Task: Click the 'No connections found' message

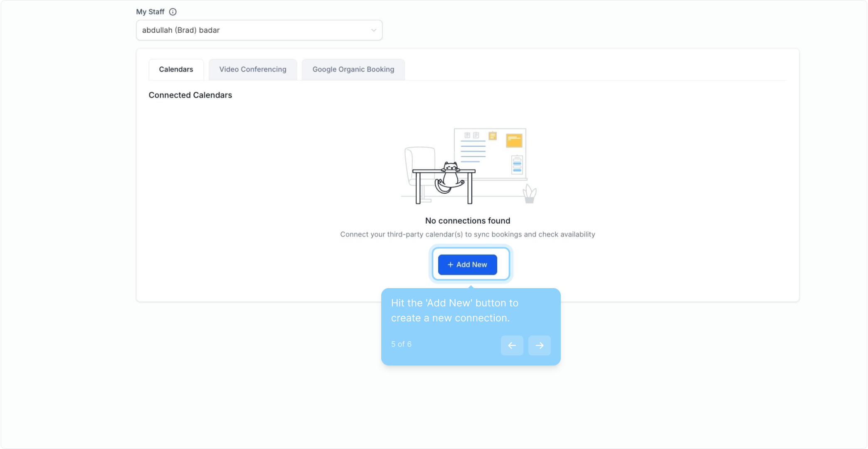Action: click(467, 221)
